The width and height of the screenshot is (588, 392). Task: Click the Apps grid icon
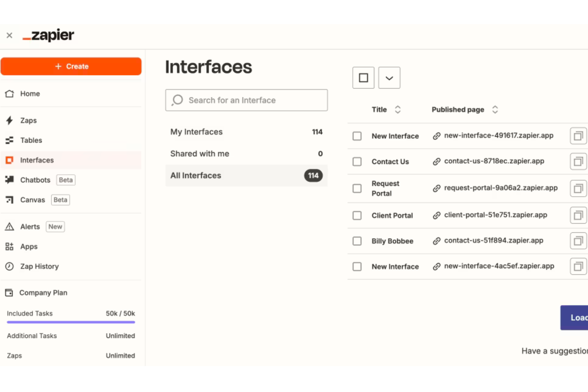10,247
